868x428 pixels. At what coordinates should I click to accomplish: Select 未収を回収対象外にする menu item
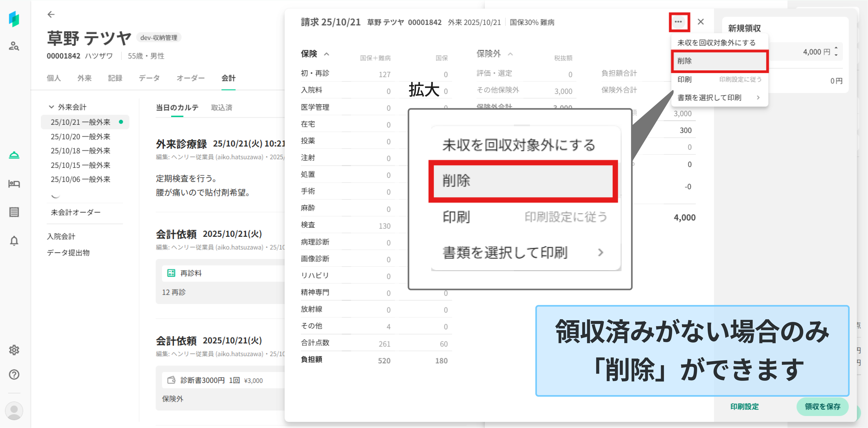click(x=716, y=43)
